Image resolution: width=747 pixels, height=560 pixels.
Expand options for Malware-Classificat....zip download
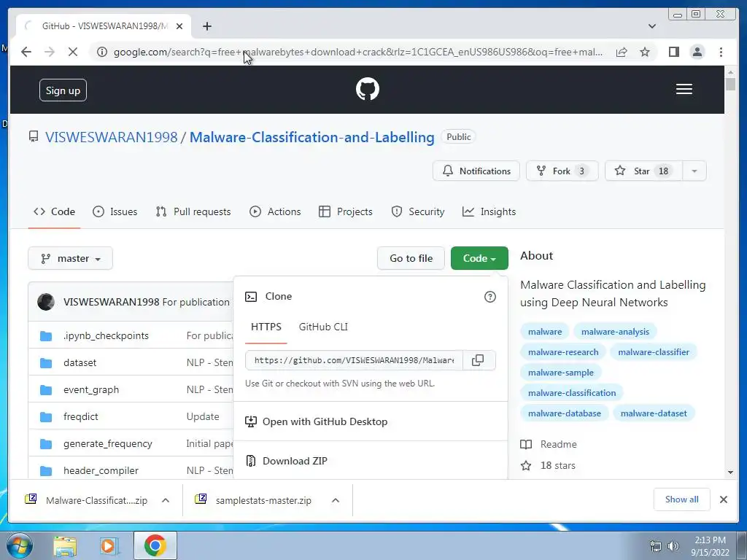coord(166,500)
